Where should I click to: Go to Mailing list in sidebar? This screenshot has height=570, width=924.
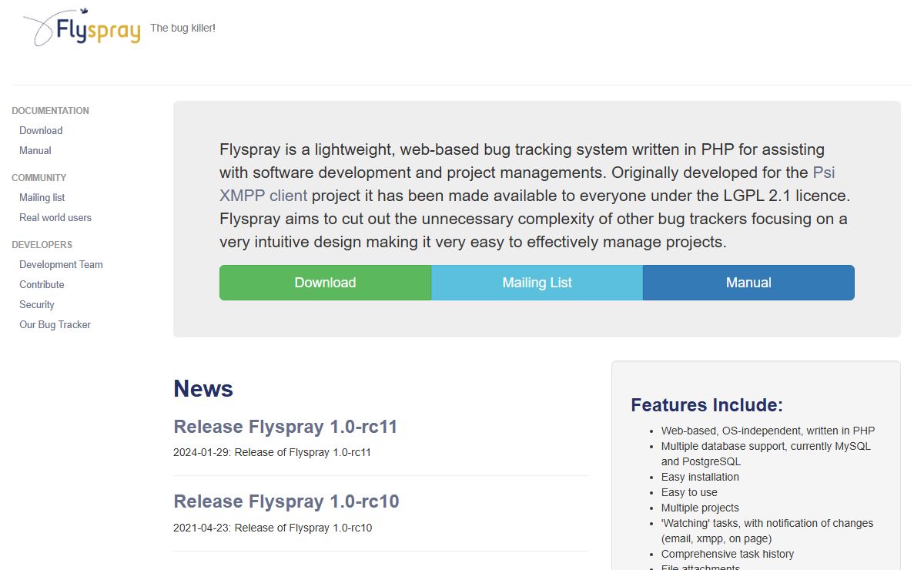pyautogui.click(x=42, y=198)
